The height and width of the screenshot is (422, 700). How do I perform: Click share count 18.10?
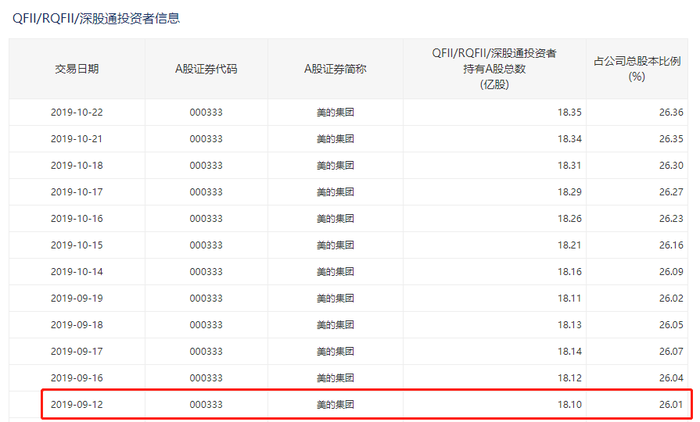pos(569,405)
